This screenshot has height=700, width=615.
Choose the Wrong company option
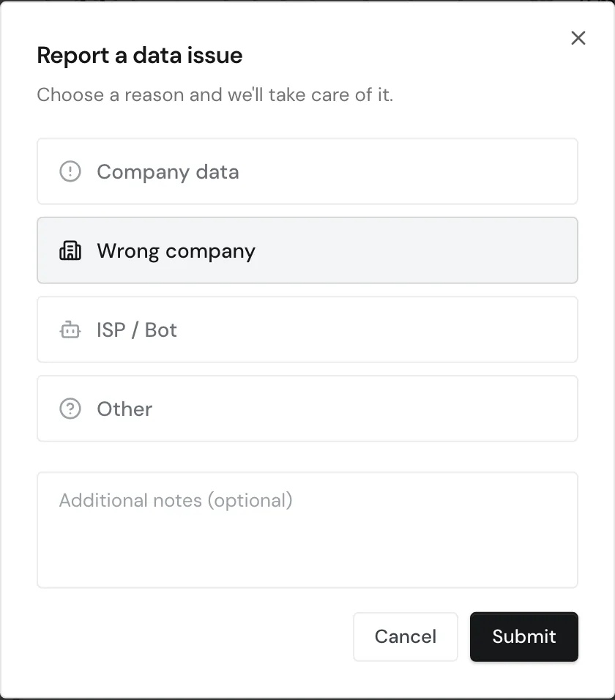[307, 250]
